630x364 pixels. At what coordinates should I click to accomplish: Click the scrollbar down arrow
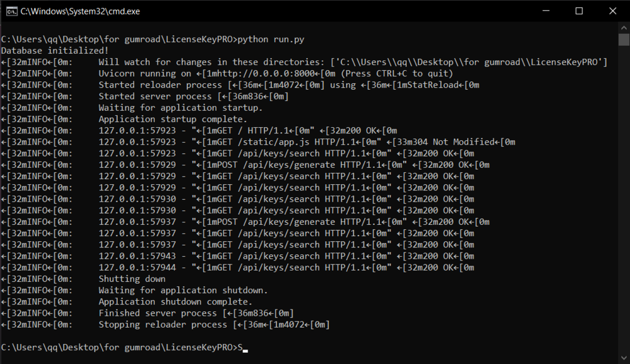pos(624,358)
